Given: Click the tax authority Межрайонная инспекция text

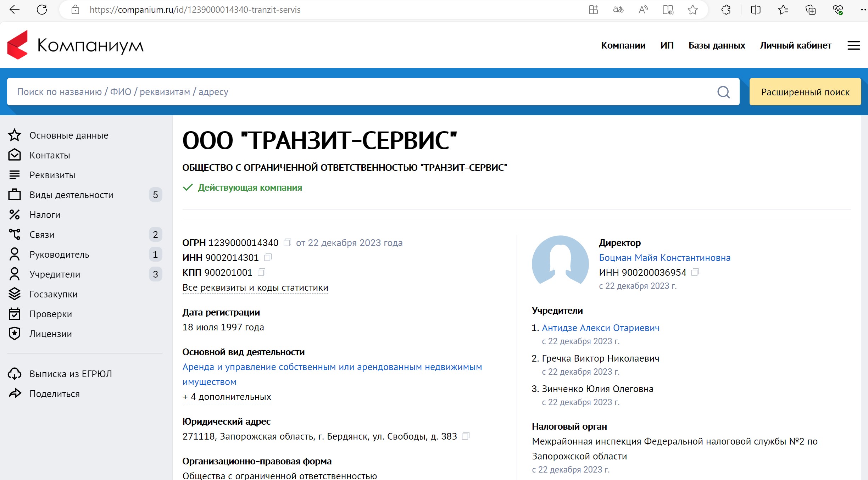Looking at the screenshot, I should (x=675, y=449).
